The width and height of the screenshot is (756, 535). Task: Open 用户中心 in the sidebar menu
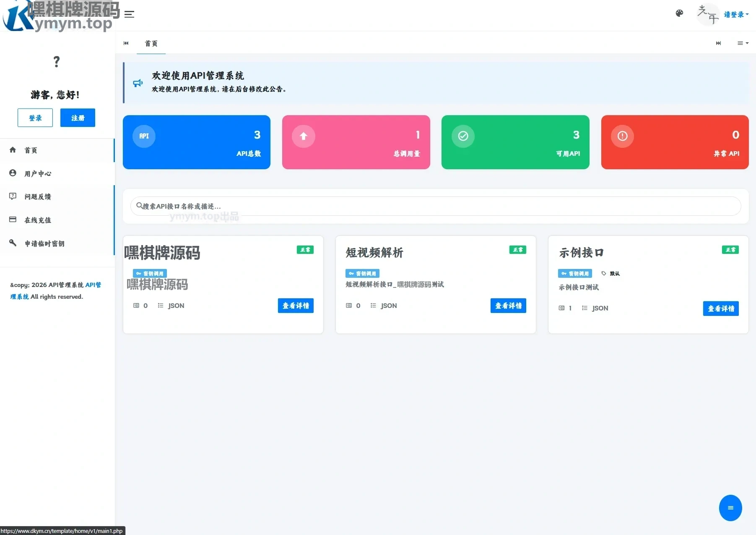pos(57,173)
